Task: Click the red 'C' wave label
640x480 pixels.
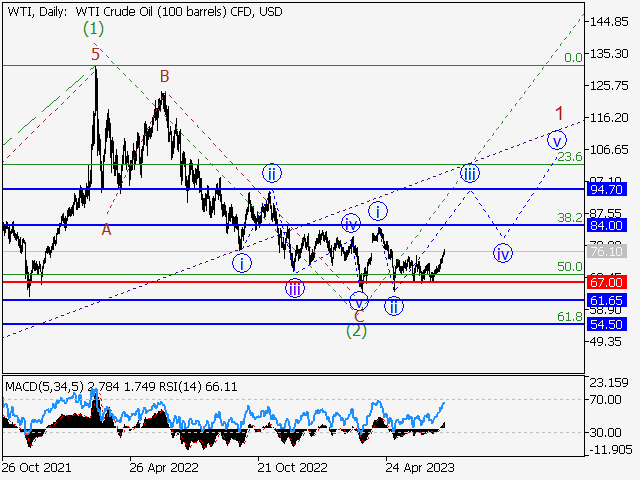Action: click(359, 316)
